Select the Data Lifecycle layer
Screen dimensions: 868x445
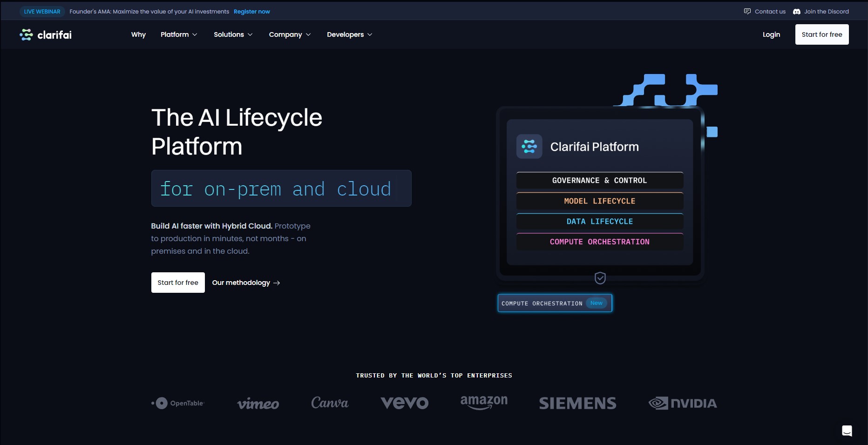point(600,222)
